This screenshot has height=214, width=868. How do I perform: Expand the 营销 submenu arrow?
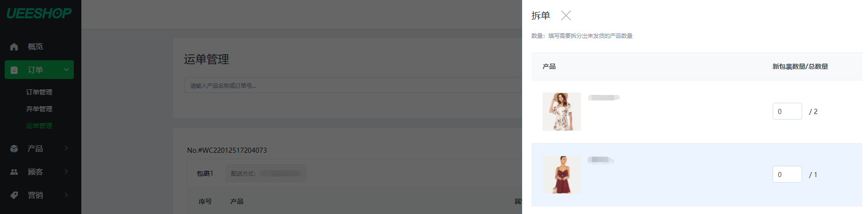click(x=66, y=195)
